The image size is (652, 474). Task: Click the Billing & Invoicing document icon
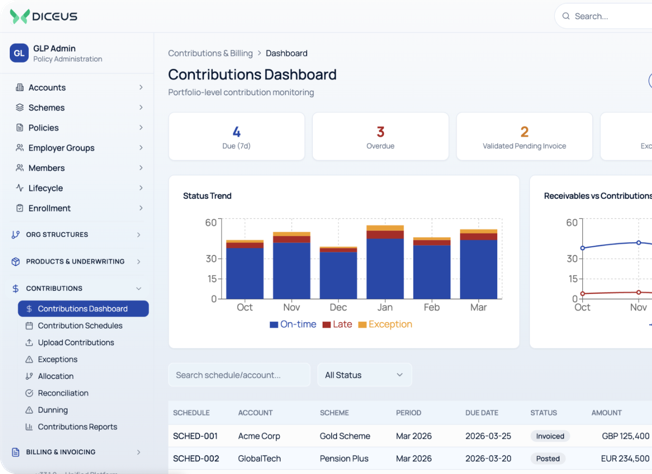click(x=15, y=452)
